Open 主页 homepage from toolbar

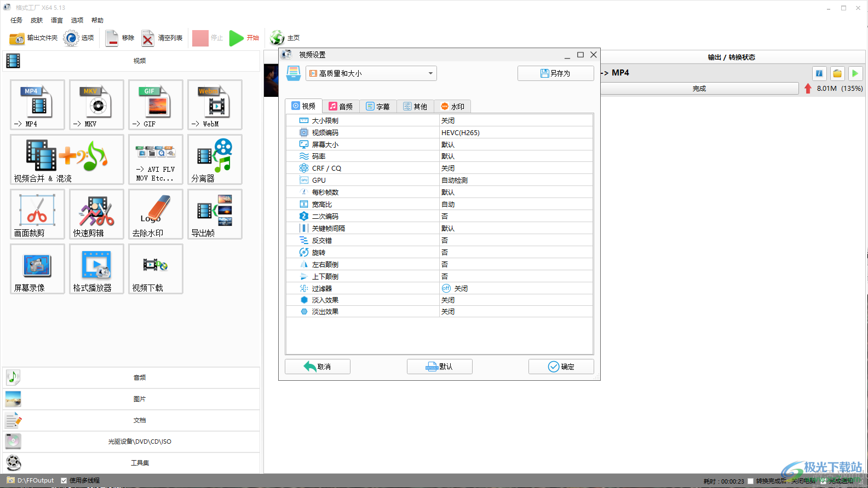coord(285,38)
